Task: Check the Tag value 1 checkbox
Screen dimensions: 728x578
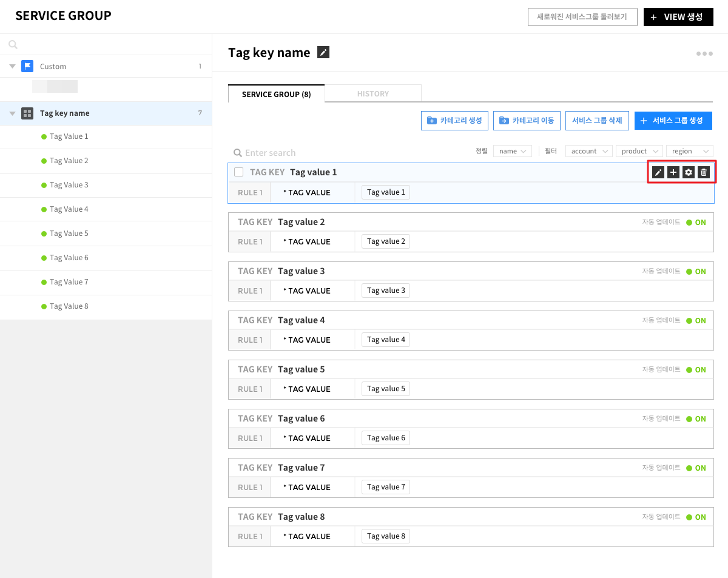Action: [239, 172]
